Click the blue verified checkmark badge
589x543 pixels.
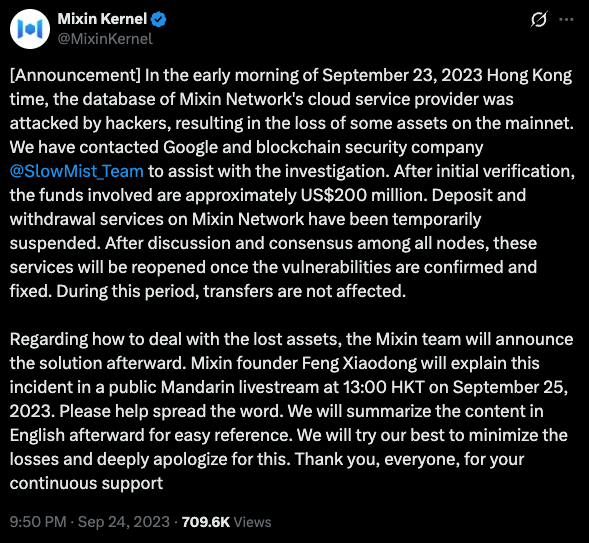click(159, 19)
